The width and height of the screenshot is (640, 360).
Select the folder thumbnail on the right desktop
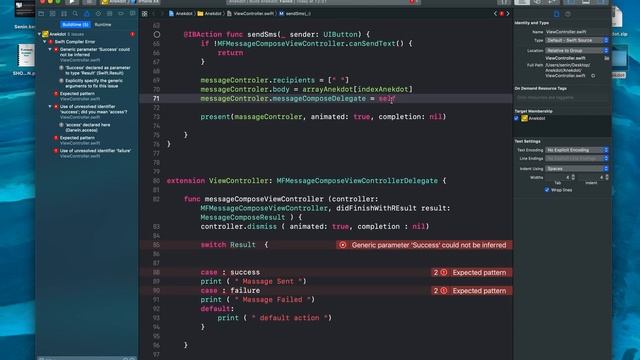click(x=619, y=57)
